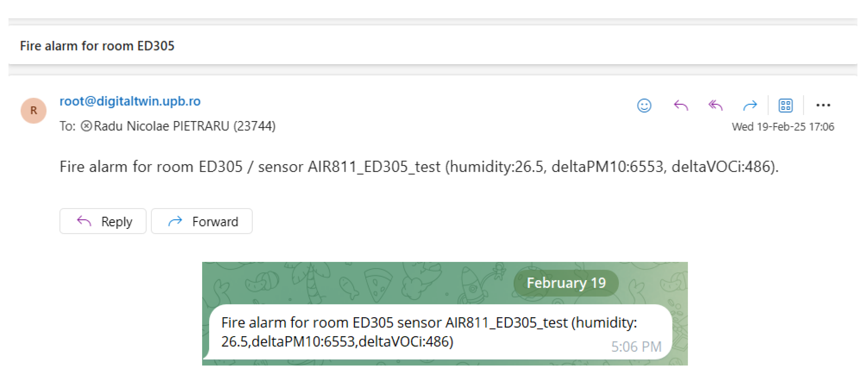Open the emoji reaction smiley icon

click(x=644, y=106)
